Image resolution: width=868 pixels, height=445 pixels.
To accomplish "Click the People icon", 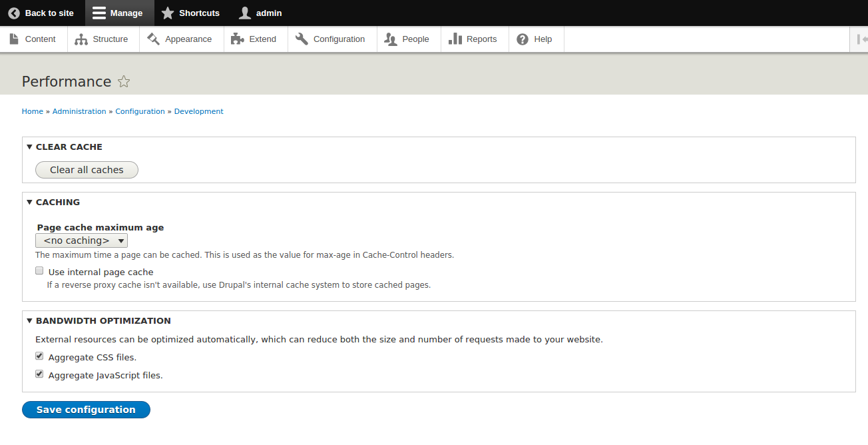I will pyautogui.click(x=389, y=39).
